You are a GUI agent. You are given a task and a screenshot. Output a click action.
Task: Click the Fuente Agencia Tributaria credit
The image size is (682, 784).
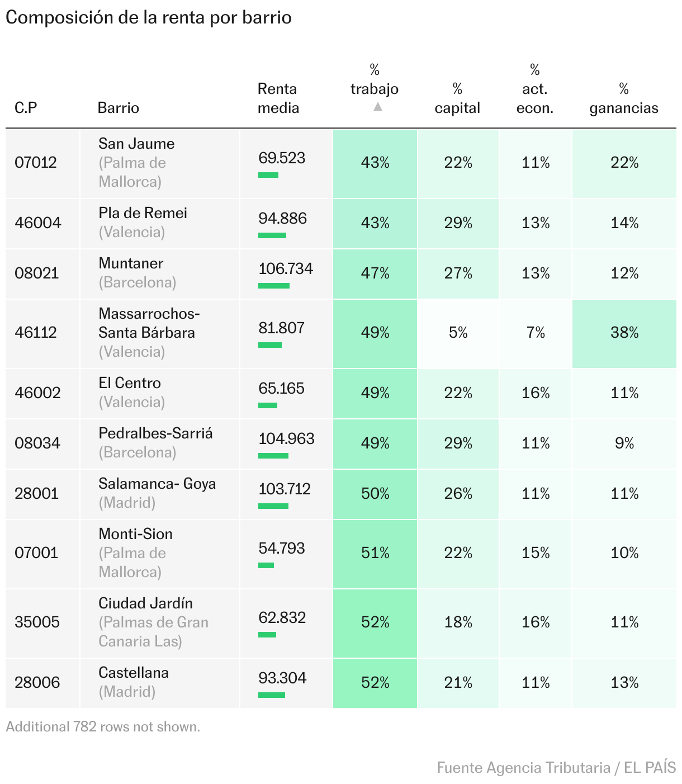point(556,768)
